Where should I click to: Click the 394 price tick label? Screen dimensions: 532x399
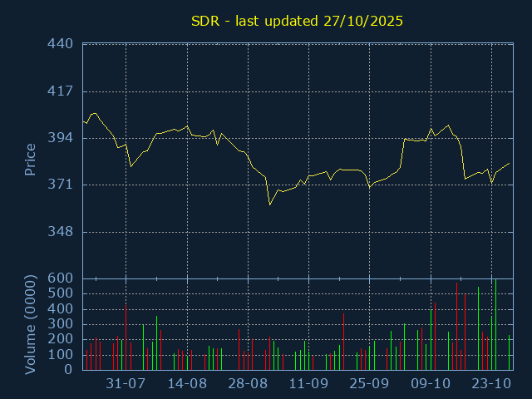61,137
